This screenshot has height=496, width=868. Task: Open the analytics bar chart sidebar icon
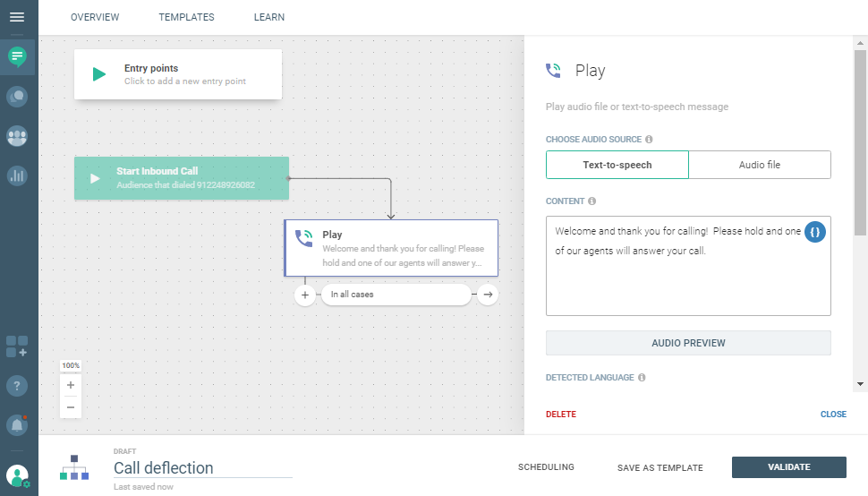pyautogui.click(x=17, y=176)
